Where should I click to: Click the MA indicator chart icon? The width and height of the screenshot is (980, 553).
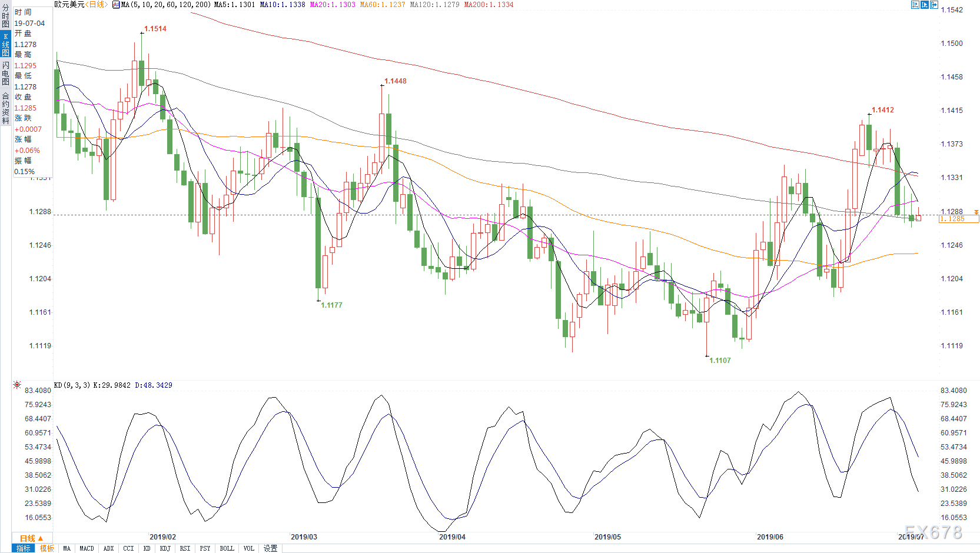pos(116,5)
